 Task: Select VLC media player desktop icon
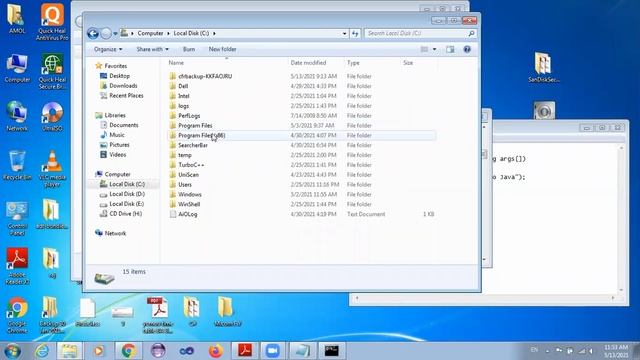52,169
